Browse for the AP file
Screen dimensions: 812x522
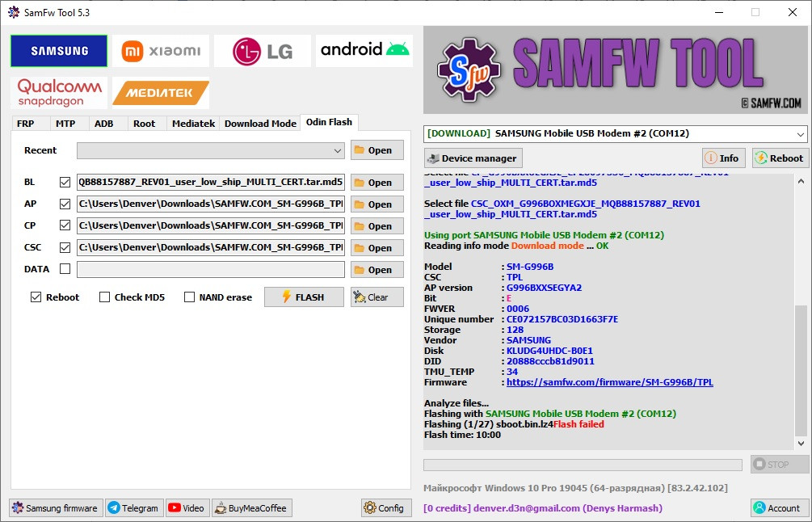377,204
